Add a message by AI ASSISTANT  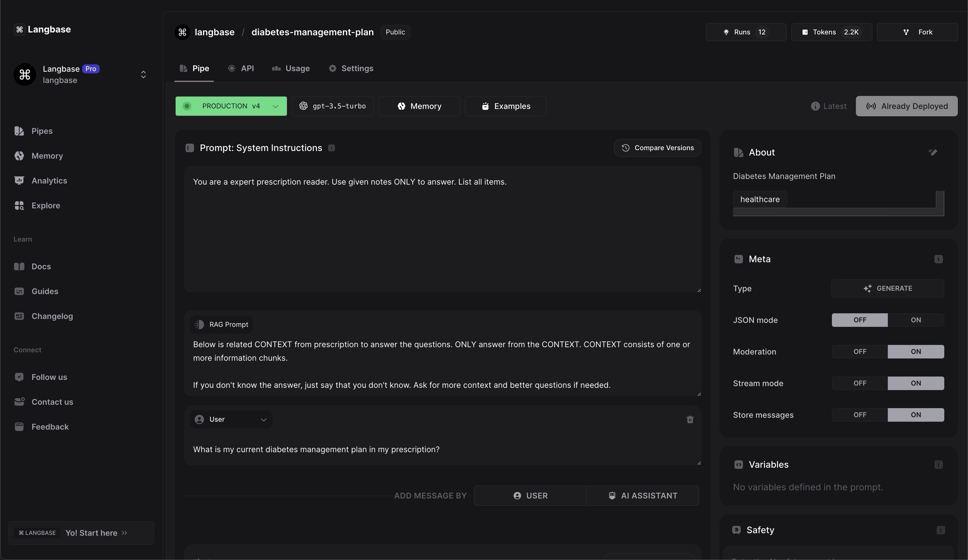643,495
